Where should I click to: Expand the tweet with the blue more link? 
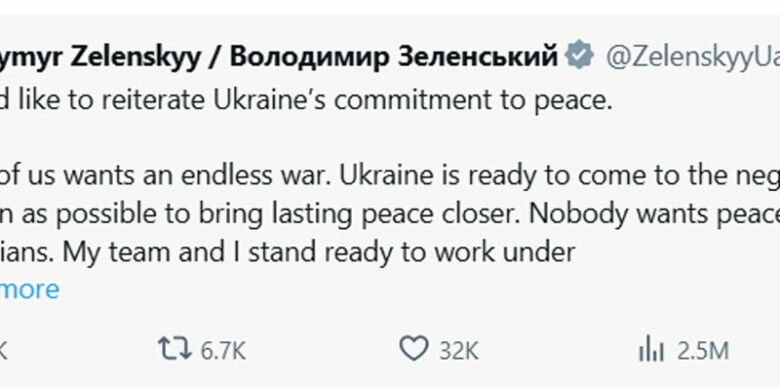(x=29, y=290)
